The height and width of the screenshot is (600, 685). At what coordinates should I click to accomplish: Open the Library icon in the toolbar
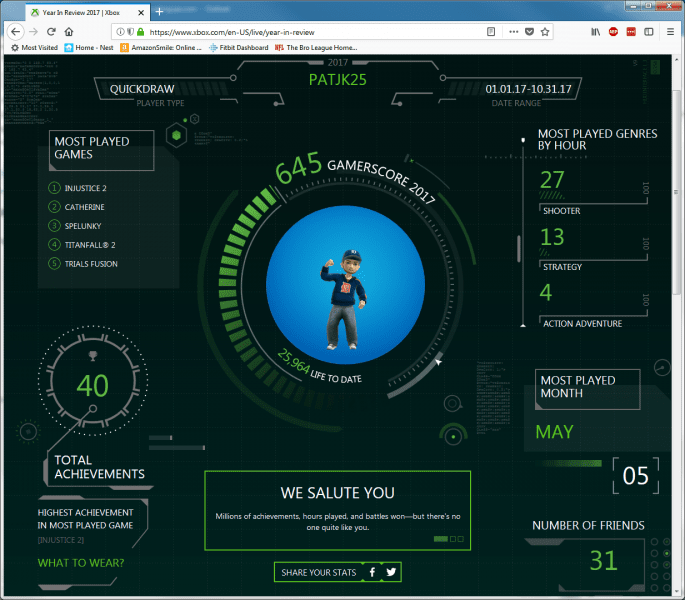pyautogui.click(x=594, y=32)
